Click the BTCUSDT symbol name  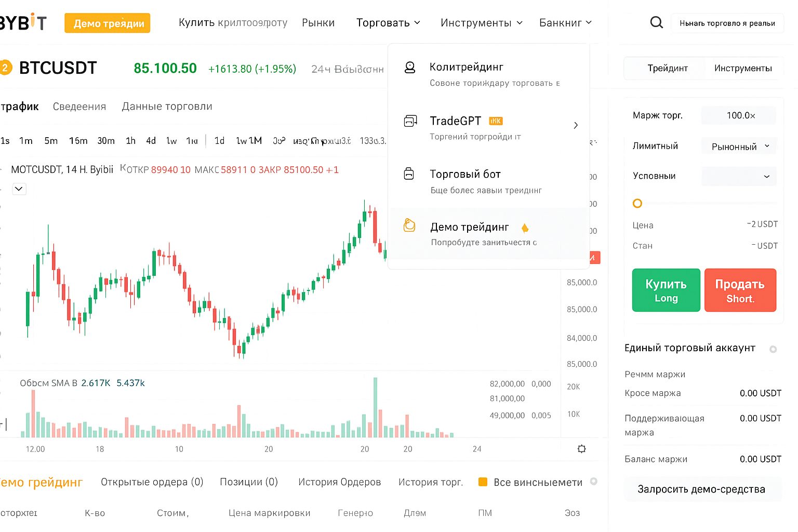click(x=58, y=68)
